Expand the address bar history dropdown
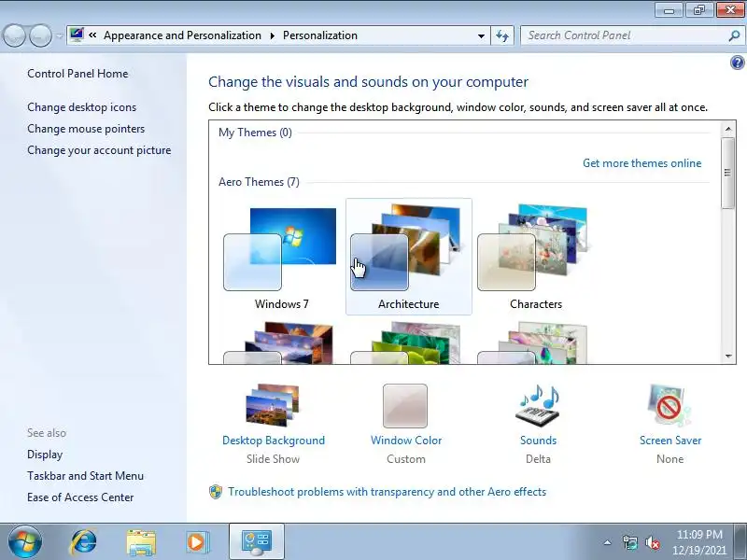The image size is (747, 560). pos(481,35)
